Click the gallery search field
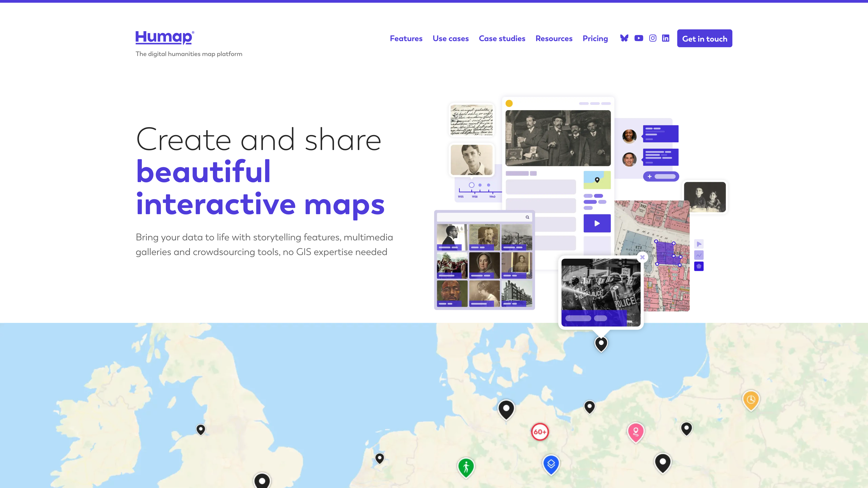This screenshot has height=488, width=868. coord(480,217)
